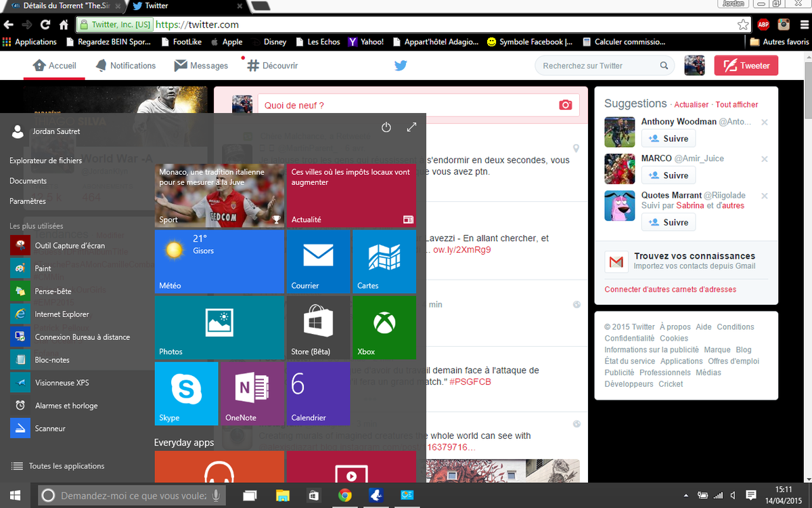Open Autres favoris bookmarks folder

779,41
